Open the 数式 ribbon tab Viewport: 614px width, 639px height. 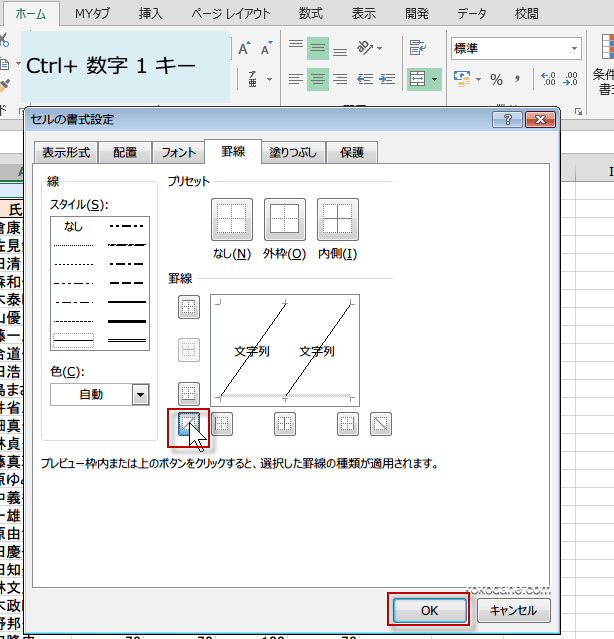310,13
